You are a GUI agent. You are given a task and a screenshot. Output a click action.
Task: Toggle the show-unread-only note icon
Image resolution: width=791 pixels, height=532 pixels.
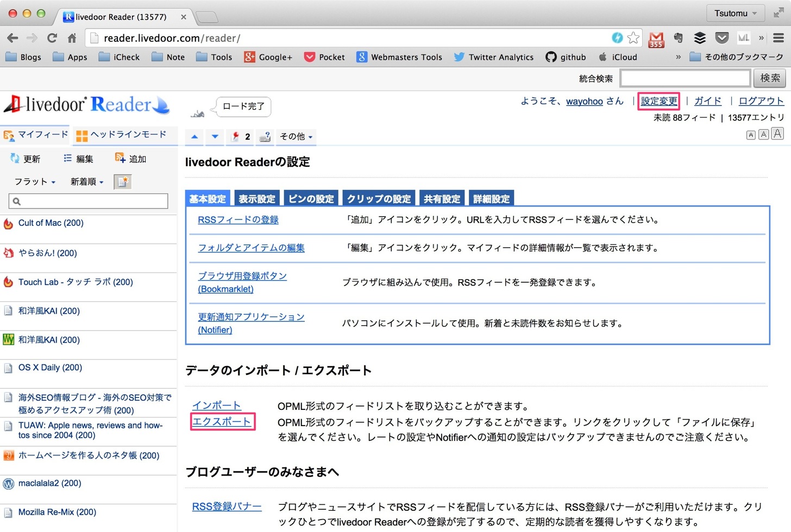(123, 182)
